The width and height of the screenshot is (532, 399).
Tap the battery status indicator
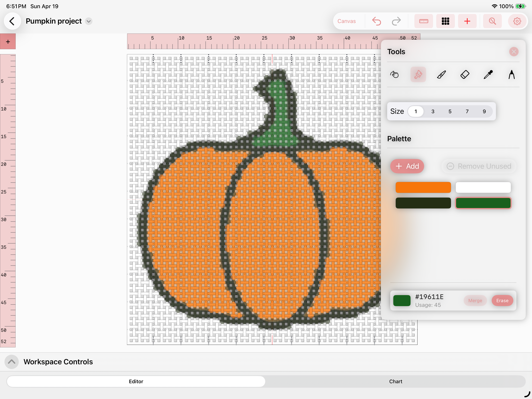[x=521, y=6]
